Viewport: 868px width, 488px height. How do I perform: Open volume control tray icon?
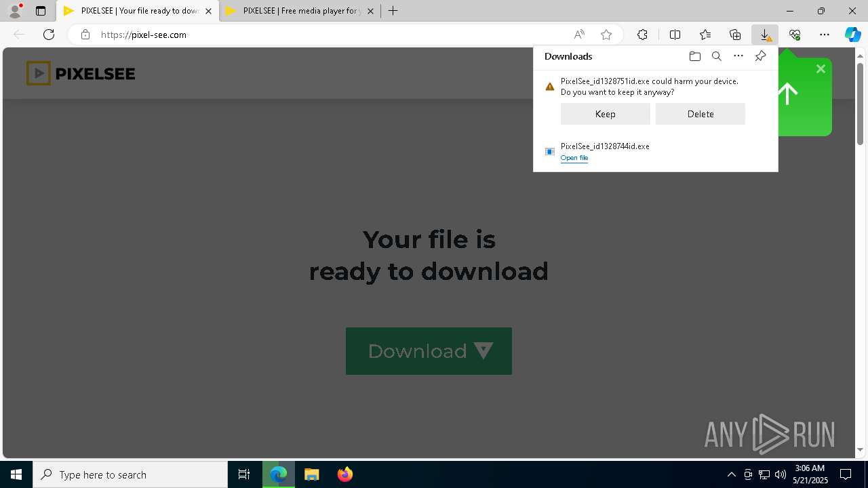coord(781,474)
